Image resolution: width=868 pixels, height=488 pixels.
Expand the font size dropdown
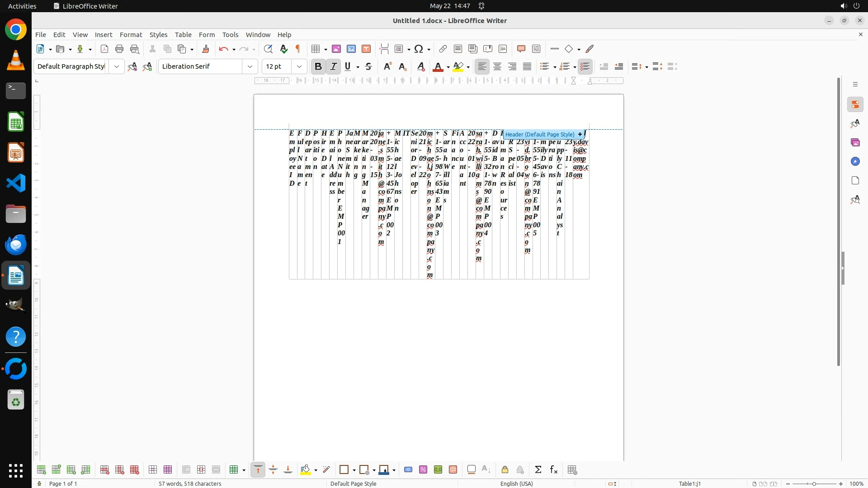[x=299, y=66]
